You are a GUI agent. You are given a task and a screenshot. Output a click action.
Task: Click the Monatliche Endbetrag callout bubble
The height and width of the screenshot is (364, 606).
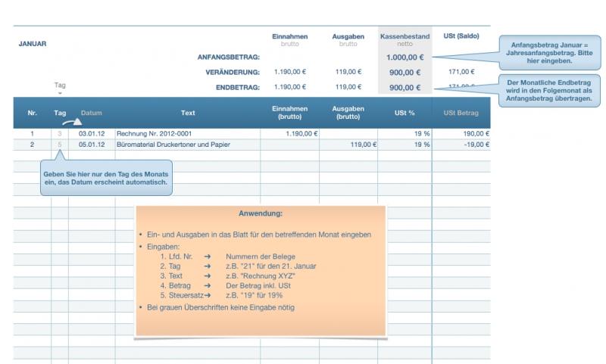pos(544,91)
